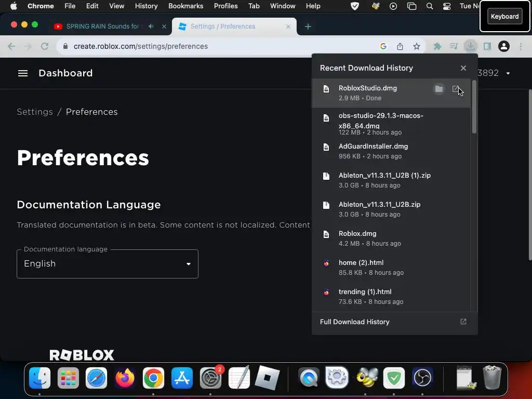Click the page vertical scrollbar

pyautogui.click(x=530, y=175)
